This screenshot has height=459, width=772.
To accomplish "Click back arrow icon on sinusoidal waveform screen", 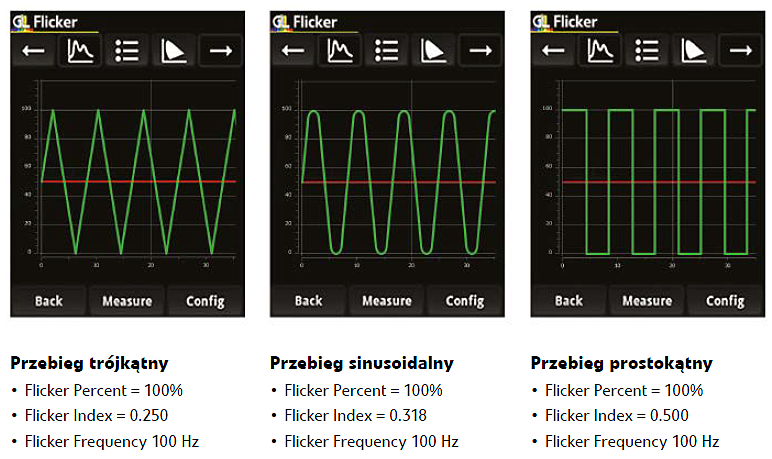I will tap(294, 51).
